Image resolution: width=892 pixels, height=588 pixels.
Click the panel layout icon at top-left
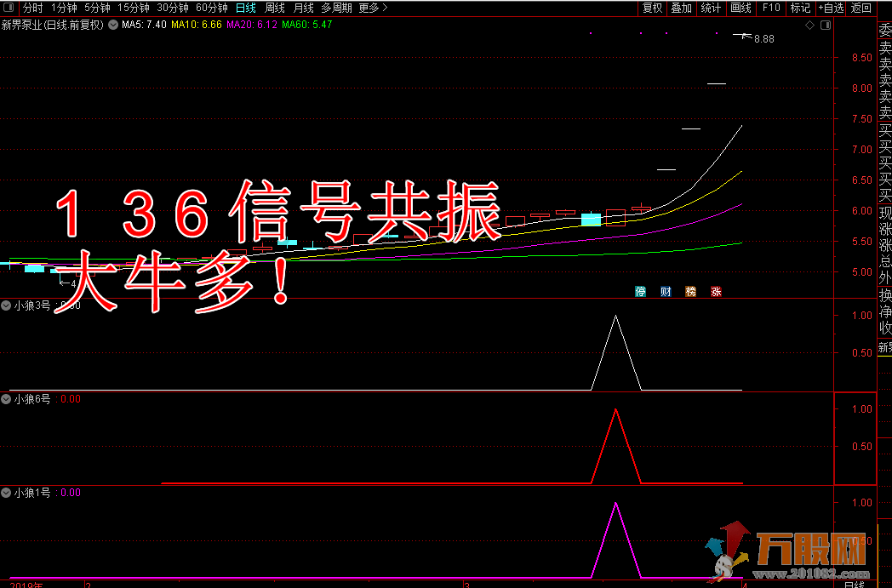pyautogui.click(x=9, y=8)
